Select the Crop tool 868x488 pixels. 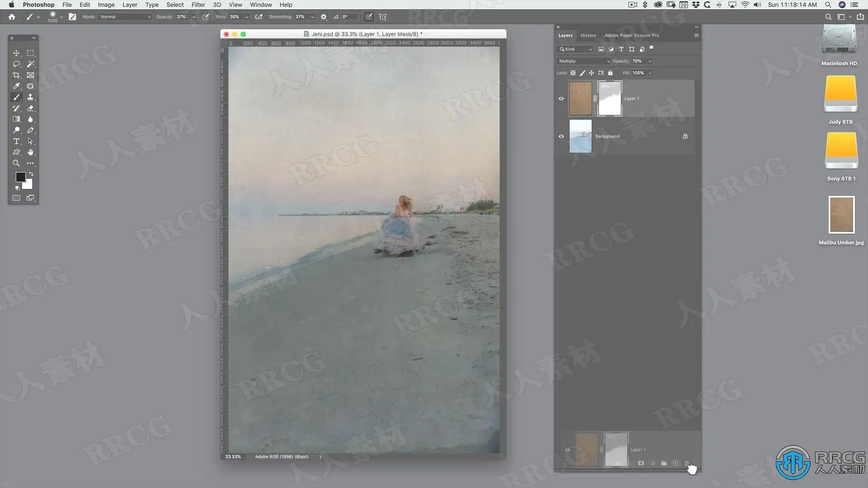pyautogui.click(x=16, y=75)
